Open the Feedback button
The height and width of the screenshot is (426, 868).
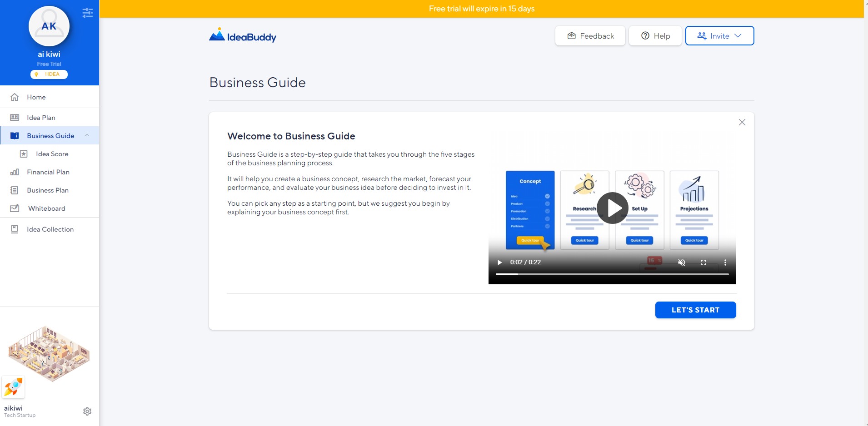(590, 36)
